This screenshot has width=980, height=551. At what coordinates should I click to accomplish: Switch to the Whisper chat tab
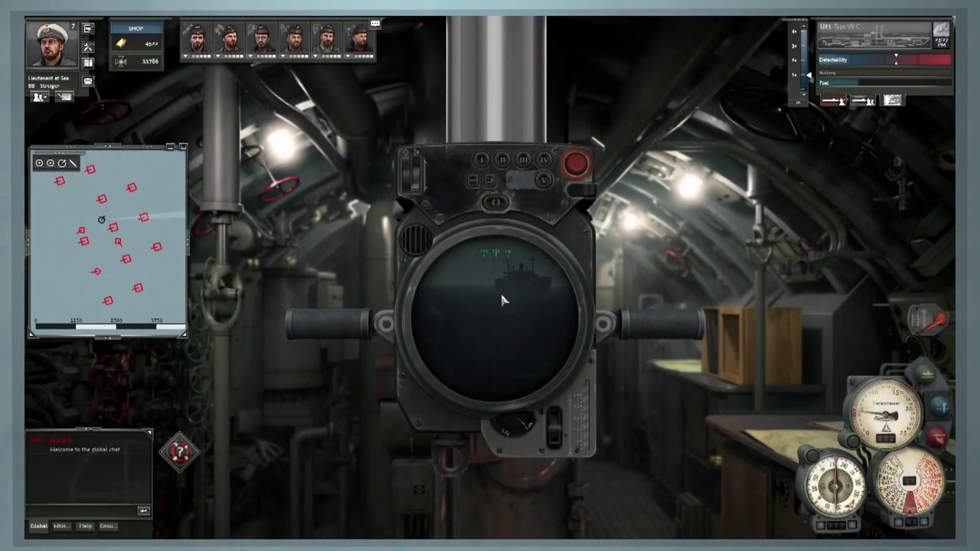[x=61, y=526]
